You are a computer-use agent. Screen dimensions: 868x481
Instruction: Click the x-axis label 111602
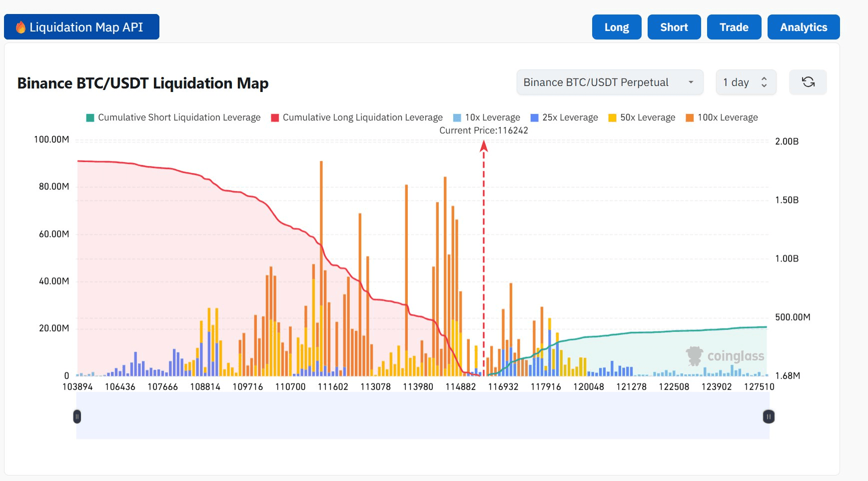(x=333, y=387)
